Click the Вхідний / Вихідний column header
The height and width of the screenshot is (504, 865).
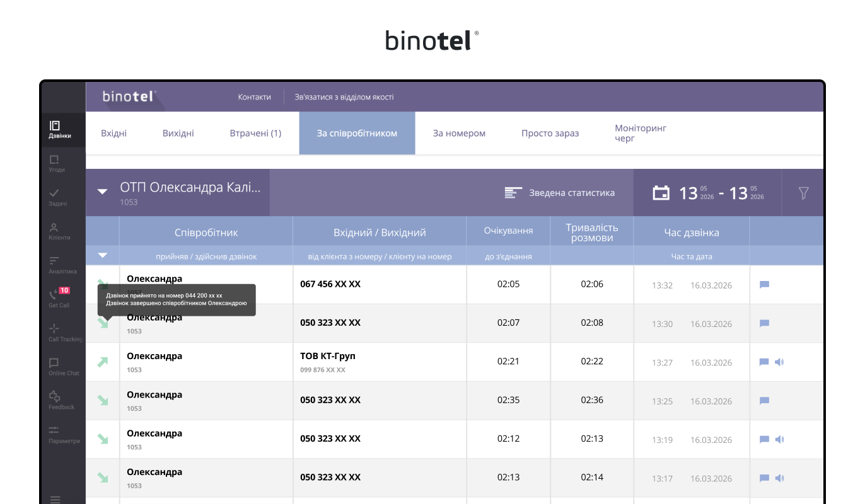380,232
